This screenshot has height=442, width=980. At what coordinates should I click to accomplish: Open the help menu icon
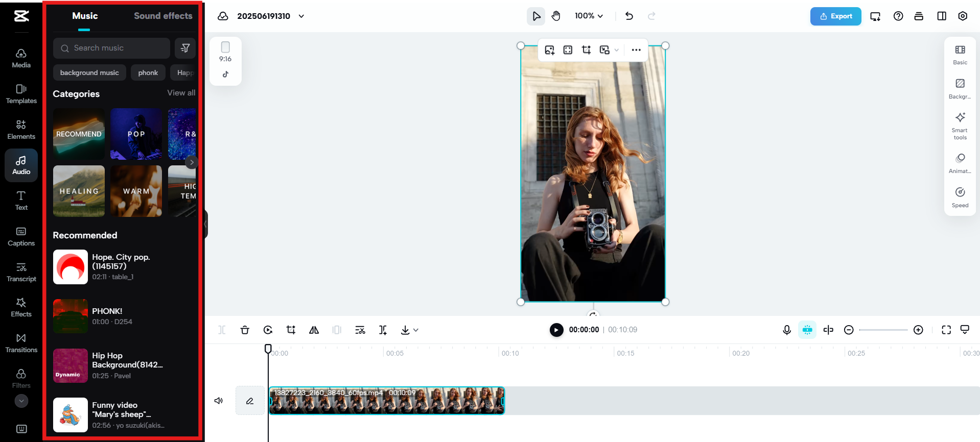coord(898,16)
